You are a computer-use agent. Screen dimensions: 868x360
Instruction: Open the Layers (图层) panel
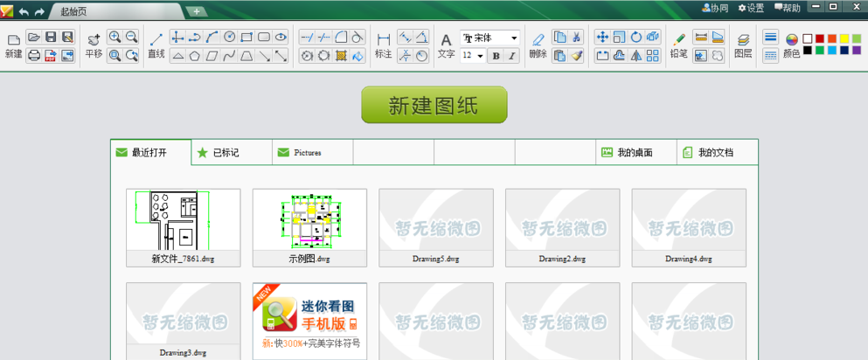pos(743,40)
